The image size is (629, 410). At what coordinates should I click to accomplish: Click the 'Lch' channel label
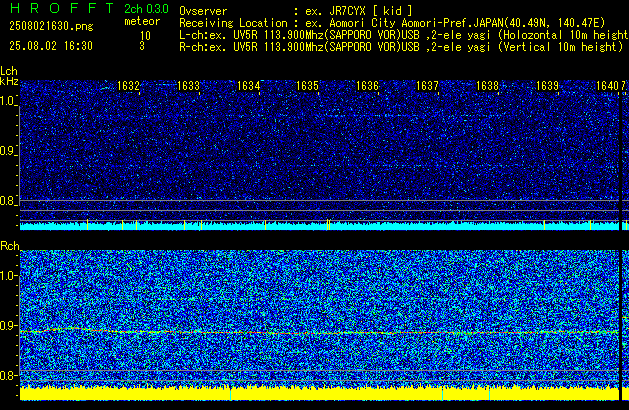pos(9,71)
